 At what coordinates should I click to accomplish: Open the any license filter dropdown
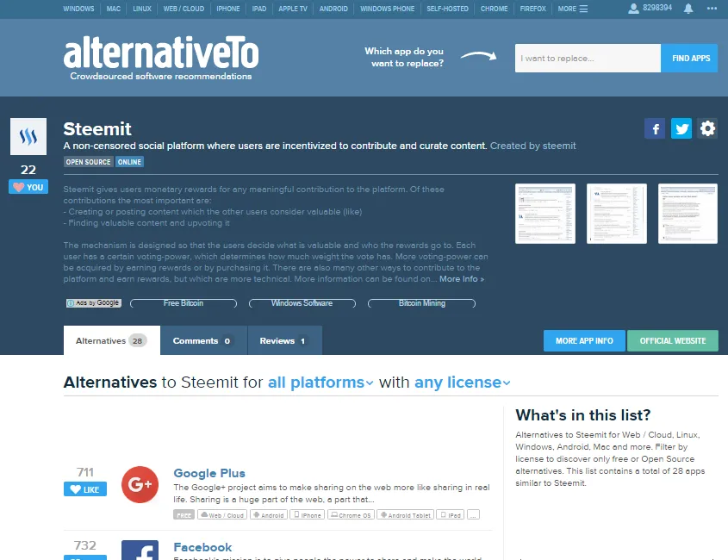462,383
